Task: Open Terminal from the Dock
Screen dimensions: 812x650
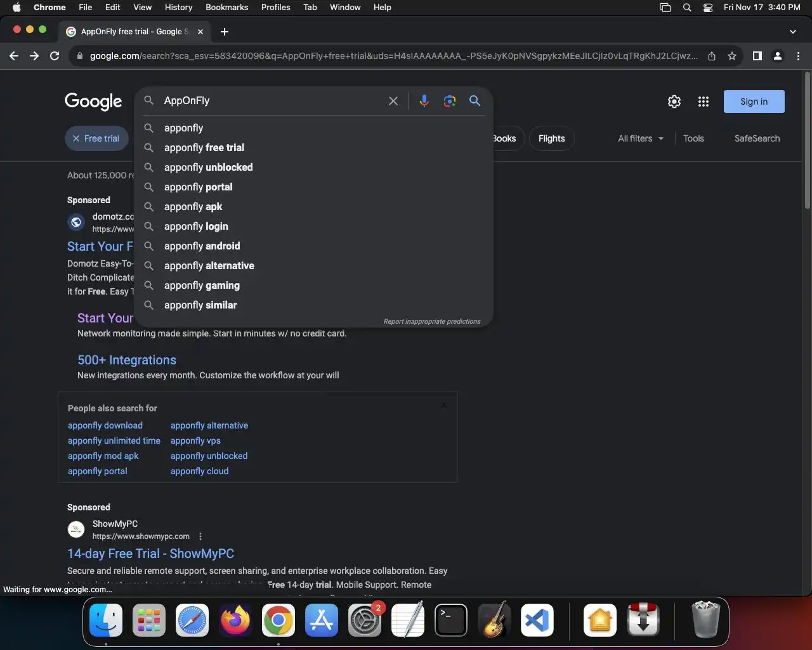Action: 451,620
